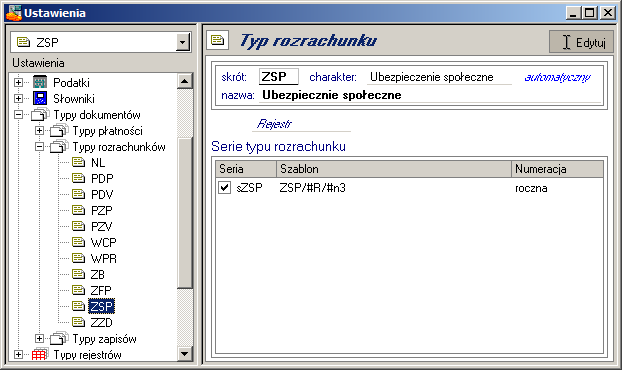The image size is (622, 370).
Task: Click the ZSP/#R/#n3 template cell
Action: point(313,188)
